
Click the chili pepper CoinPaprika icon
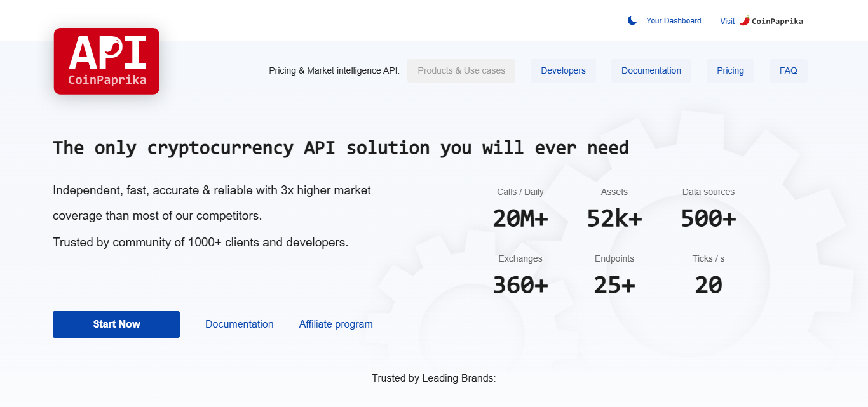744,21
